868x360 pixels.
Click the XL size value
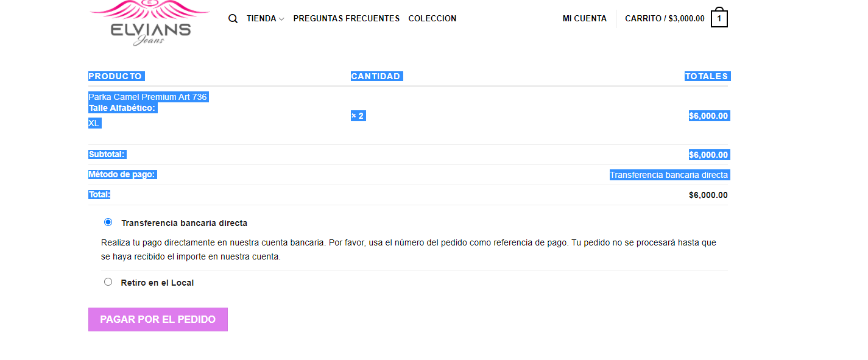pyautogui.click(x=94, y=123)
